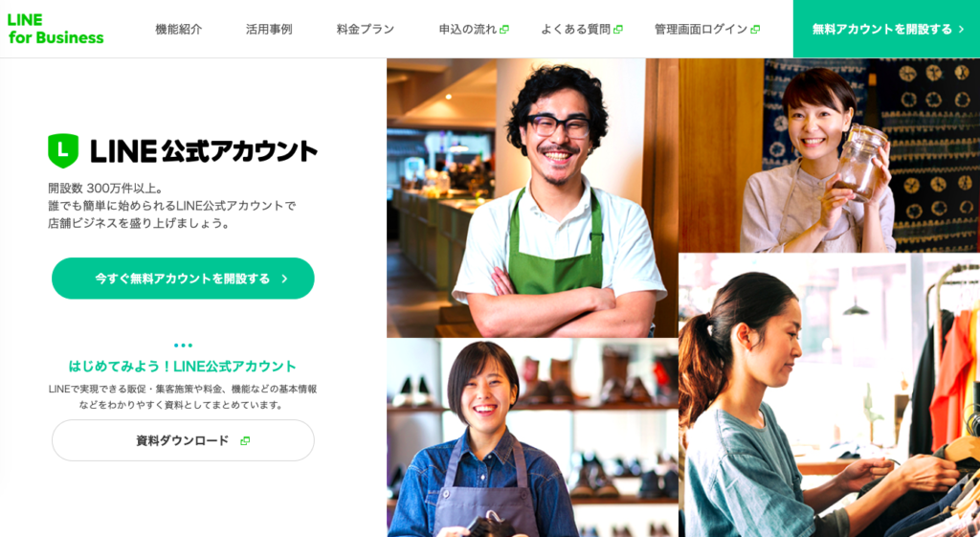The height and width of the screenshot is (537, 980).
Task: Click header 無料アカウントを開設する button
Action: click(886, 29)
